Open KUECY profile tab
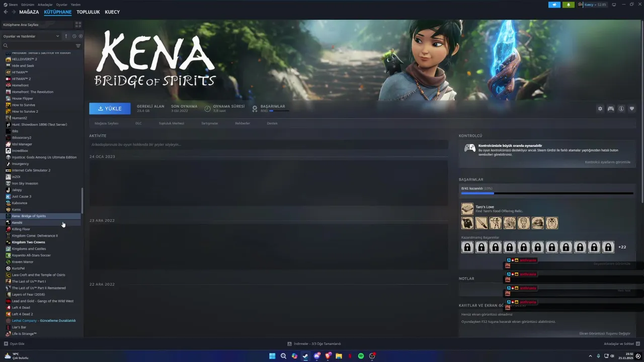The image size is (644, 362). coord(112,12)
